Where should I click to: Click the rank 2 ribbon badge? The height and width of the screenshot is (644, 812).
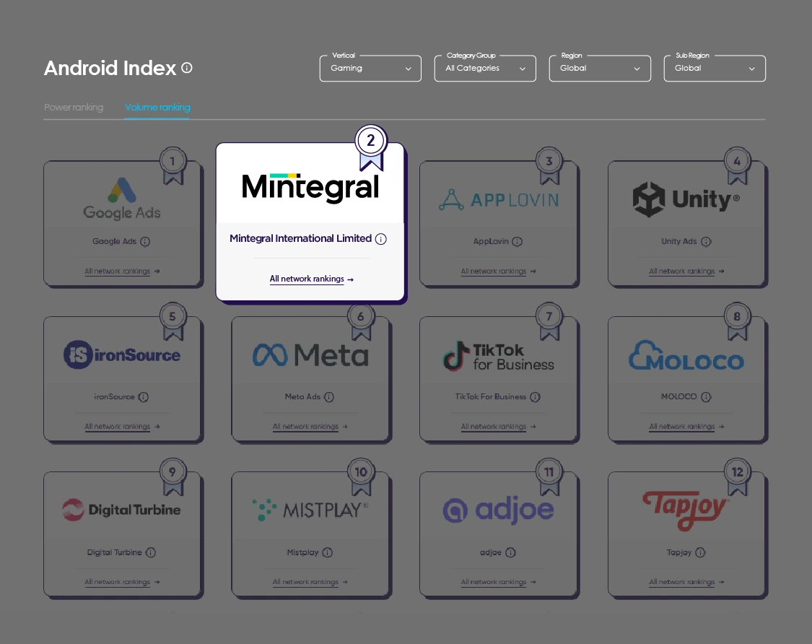click(x=371, y=147)
